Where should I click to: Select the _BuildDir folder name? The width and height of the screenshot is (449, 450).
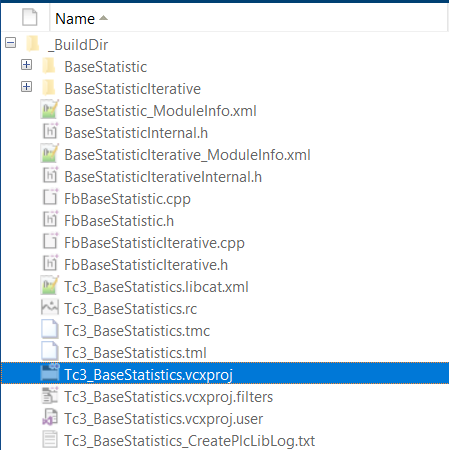[x=78, y=45]
